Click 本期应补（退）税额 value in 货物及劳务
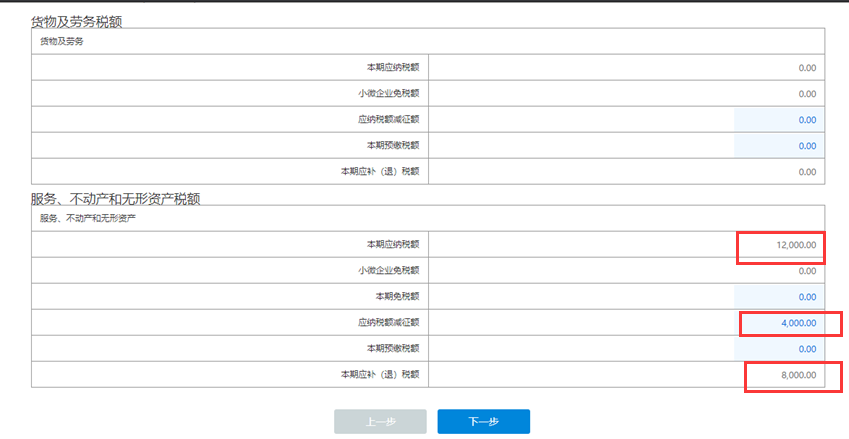This screenshot has height=439, width=849. [x=807, y=172]
